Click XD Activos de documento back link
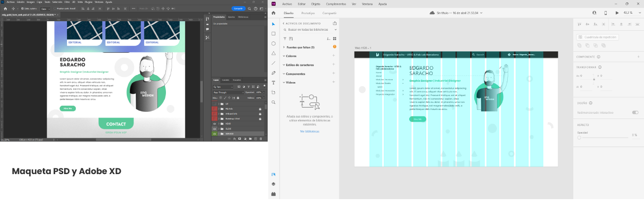Viewport: 644px width, 201px height. pos(303,23)
